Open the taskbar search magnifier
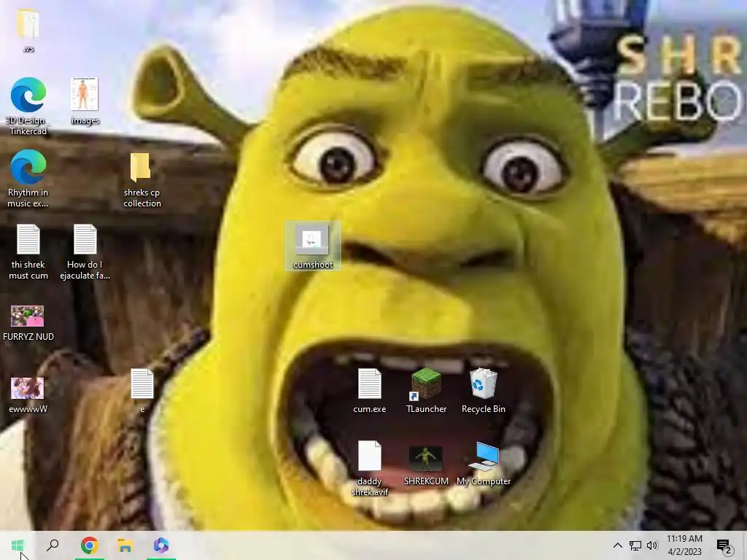The height and width of the screenshot is (560, 747). 53,545
